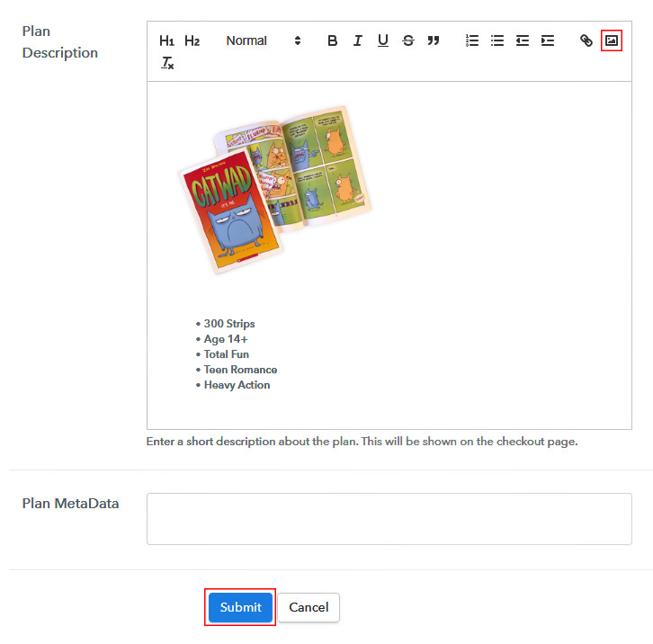The height and width of the screenshot is (644, 653).
Task: Insert a hyperlink
Action: [586, 40]
